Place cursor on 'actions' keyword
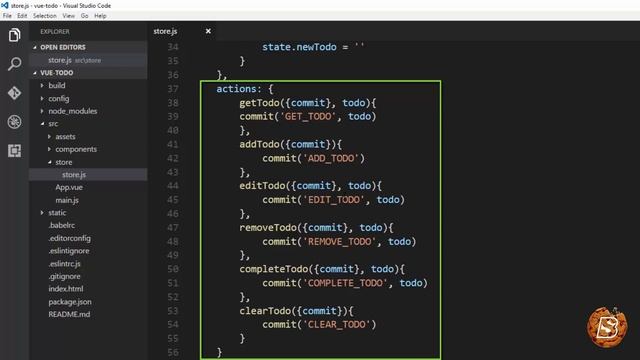This screenshot has width=640, height=360. pyautogui.click(x=236, y=89)
